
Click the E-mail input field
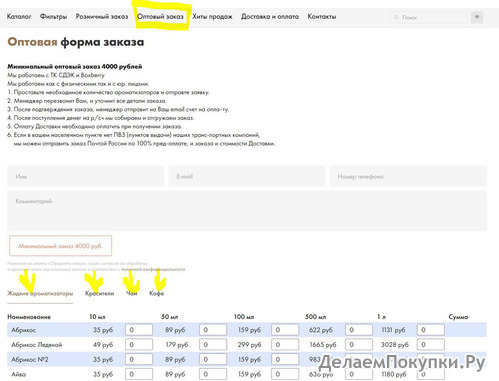(x=247, y=176)
